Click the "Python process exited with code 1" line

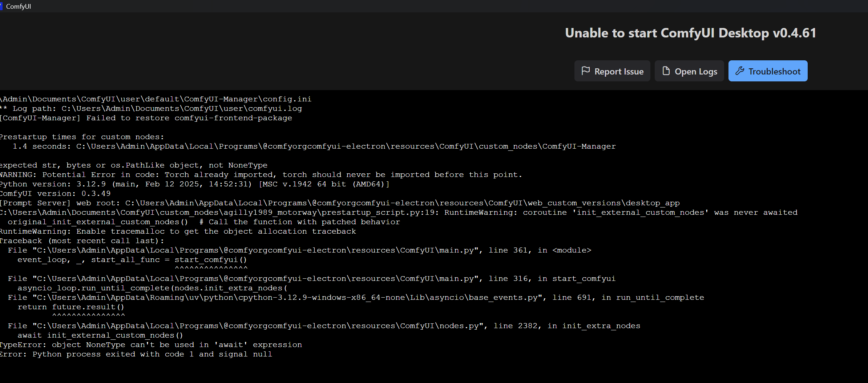coord(136,354)
